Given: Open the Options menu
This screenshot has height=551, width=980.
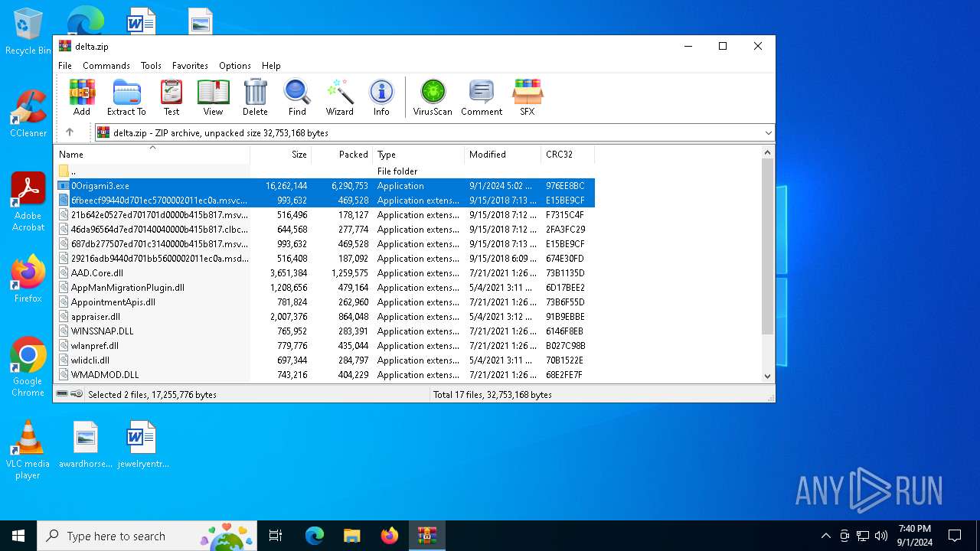Looking at the screenshot, I should 235,66.
